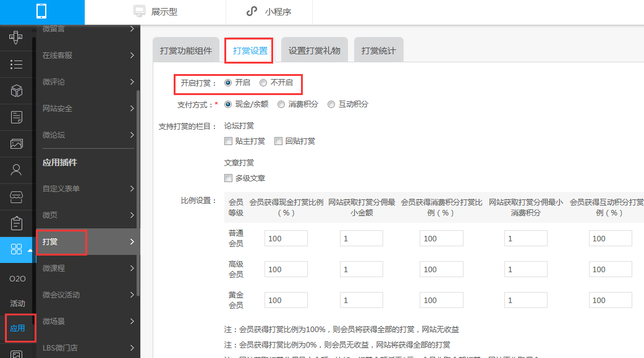Image resolution: width=644 pixels, height=358 pixels.
Task: Edit 高级会员 消费积分 percentage field
Action: [x=441, y=269]
